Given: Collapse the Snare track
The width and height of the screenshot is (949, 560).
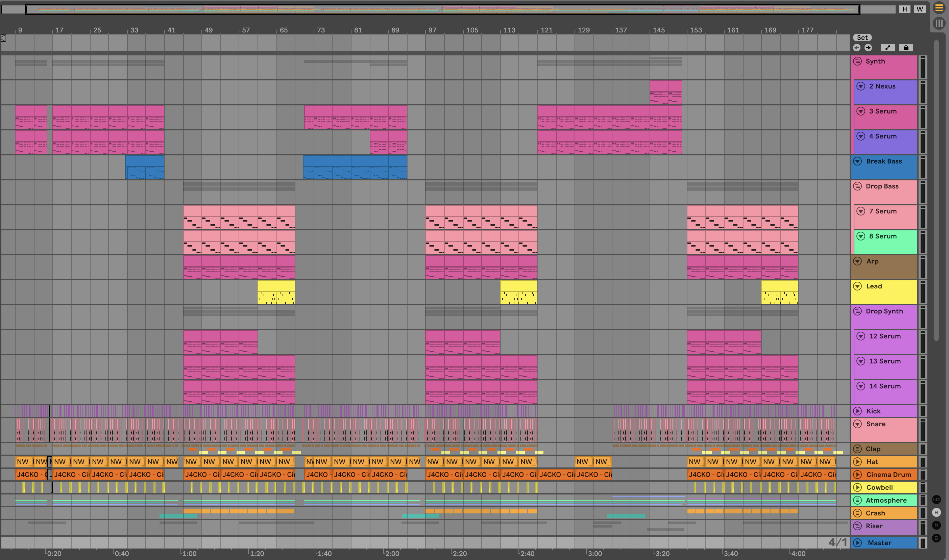Looking at the screenshot, I should pos(857,424).
